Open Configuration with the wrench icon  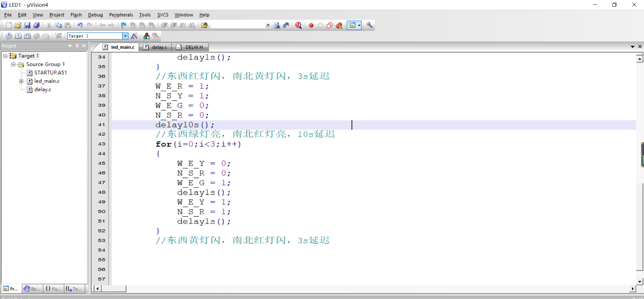point(370,25)
